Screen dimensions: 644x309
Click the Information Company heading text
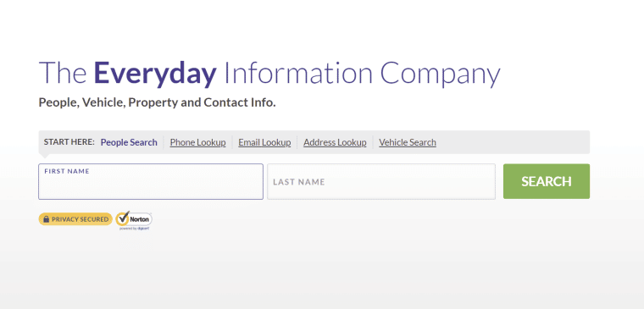362,73
